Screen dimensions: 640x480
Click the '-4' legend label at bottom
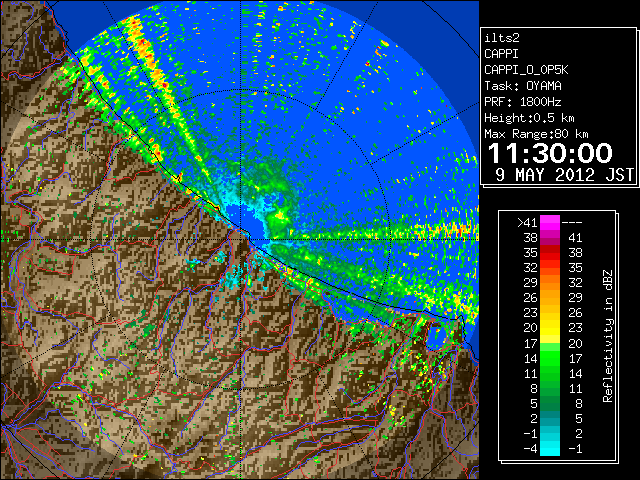(x=530, y=449)
